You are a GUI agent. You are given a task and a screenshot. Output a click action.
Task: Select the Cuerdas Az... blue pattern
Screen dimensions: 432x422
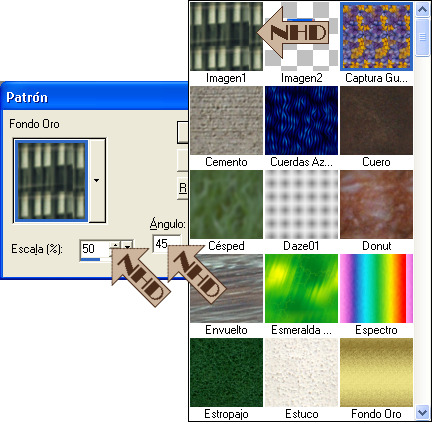301,120
